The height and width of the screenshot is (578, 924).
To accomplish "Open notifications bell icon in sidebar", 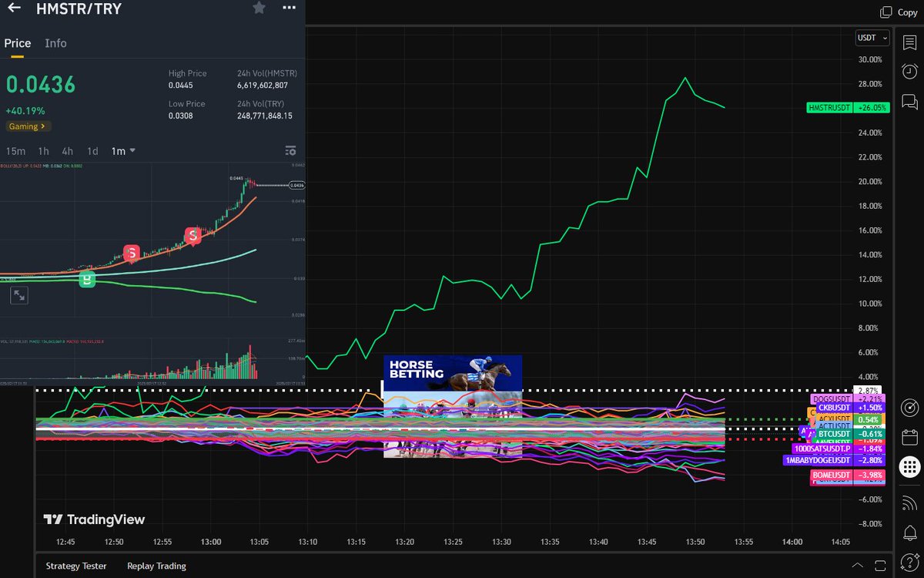I will click(x=909, y=532).
